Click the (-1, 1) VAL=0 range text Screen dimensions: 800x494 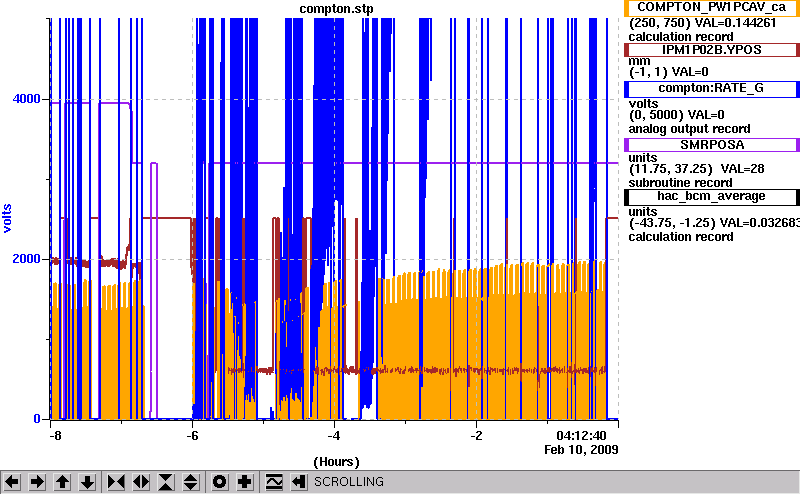[x=668, y=72]
